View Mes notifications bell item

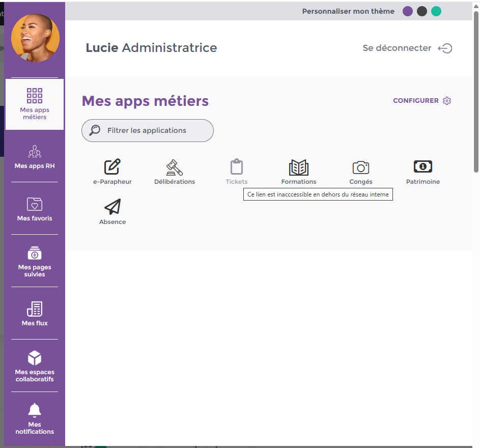(x=35, y=418)
